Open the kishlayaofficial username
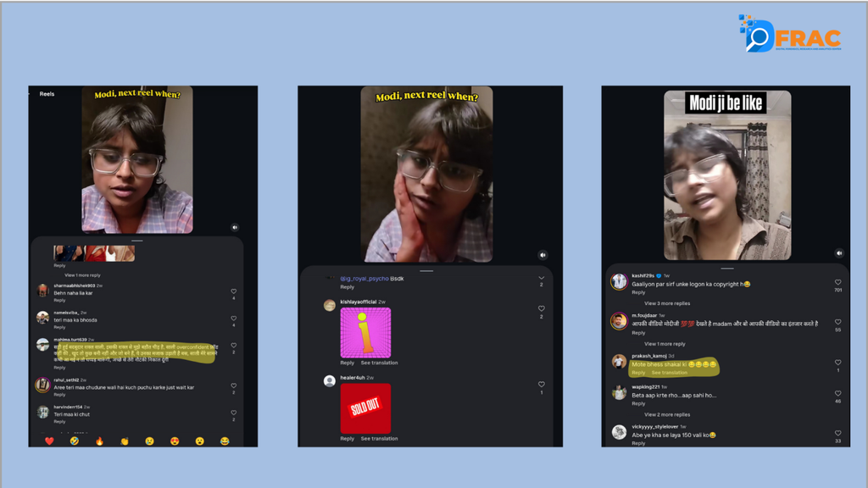Image resolution: width=868 pixels, height=488 pixels. (359, 302)
